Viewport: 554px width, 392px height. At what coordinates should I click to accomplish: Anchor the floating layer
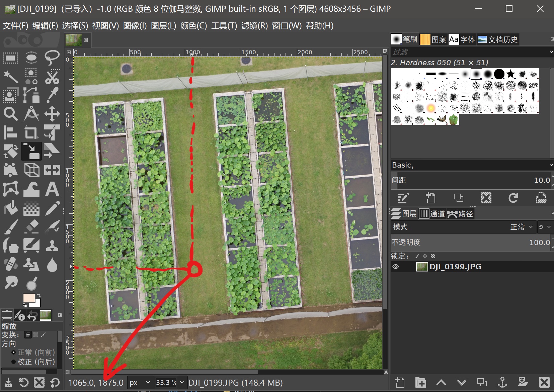[x=502, y=382]
